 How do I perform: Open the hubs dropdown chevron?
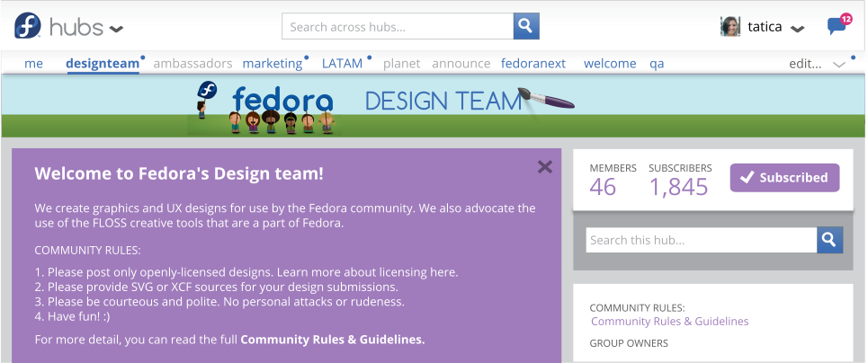point(116,29)
